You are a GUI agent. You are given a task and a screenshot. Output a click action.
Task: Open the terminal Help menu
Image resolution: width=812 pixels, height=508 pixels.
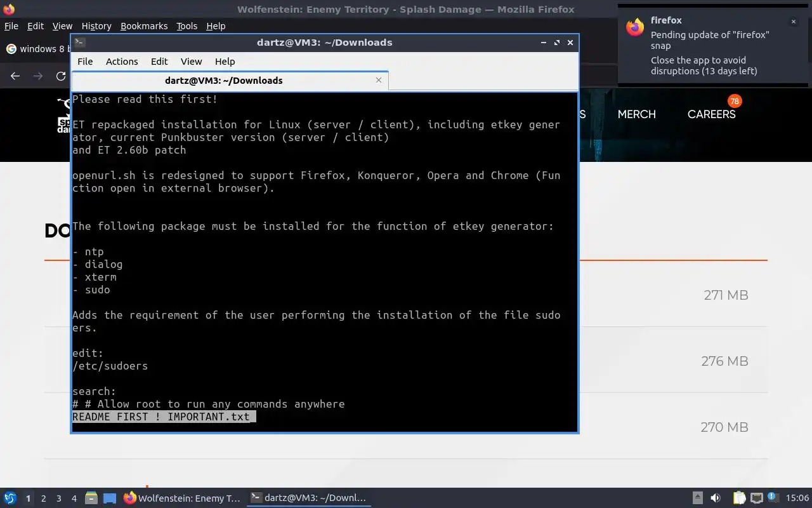pos(225,62)
